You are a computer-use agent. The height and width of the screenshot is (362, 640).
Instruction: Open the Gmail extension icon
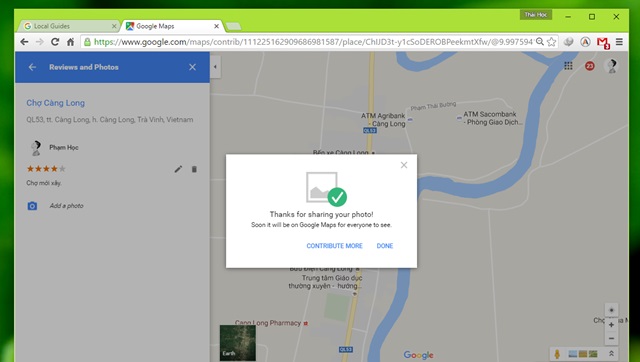(603, 42)
